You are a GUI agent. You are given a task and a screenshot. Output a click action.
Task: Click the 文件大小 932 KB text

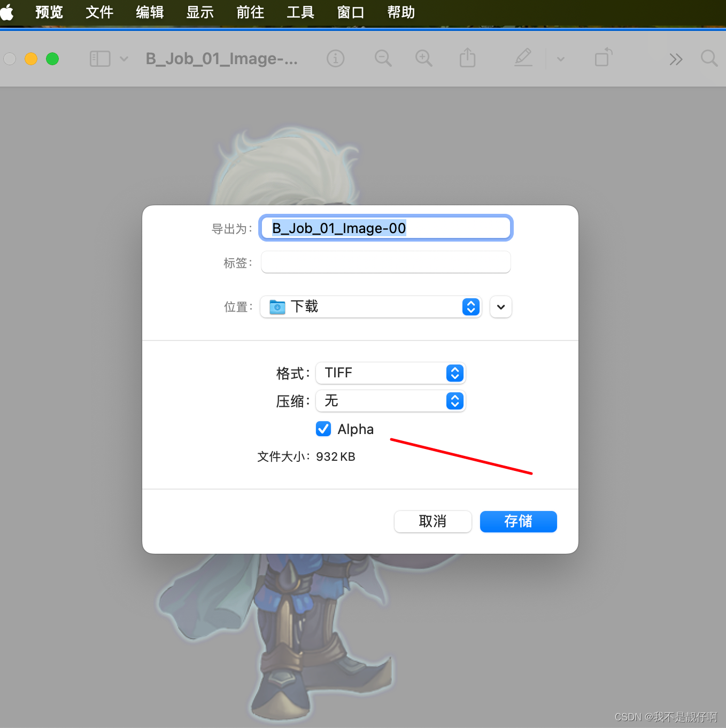coord(306,456)
